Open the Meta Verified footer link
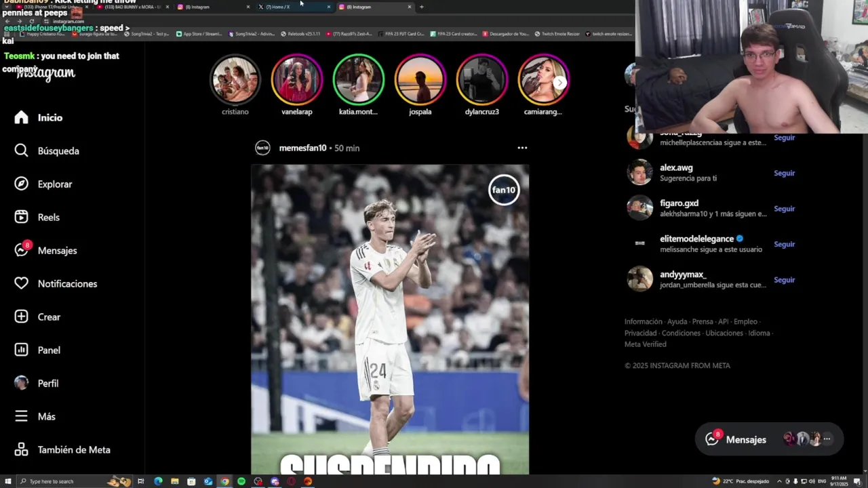The image size is (868, 488). 645,344
